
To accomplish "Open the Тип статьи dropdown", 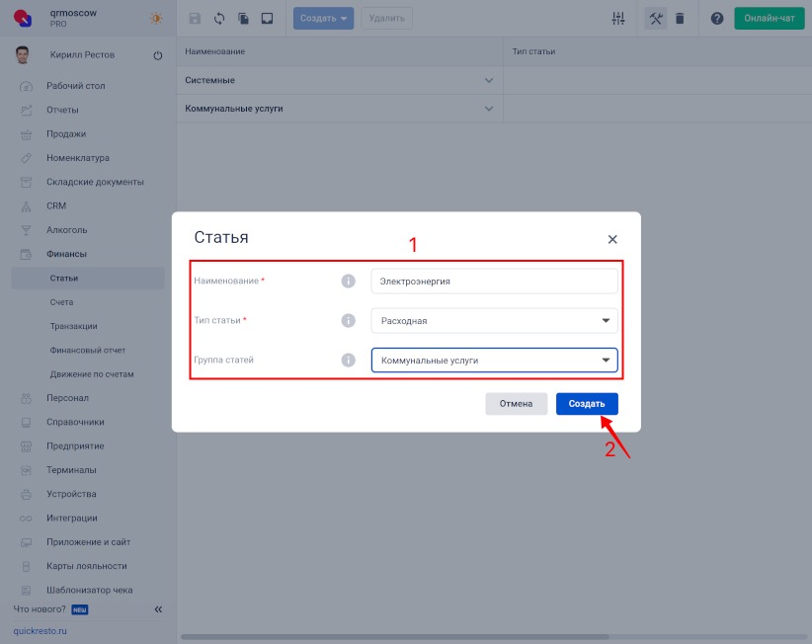I will tap(494, 321).
